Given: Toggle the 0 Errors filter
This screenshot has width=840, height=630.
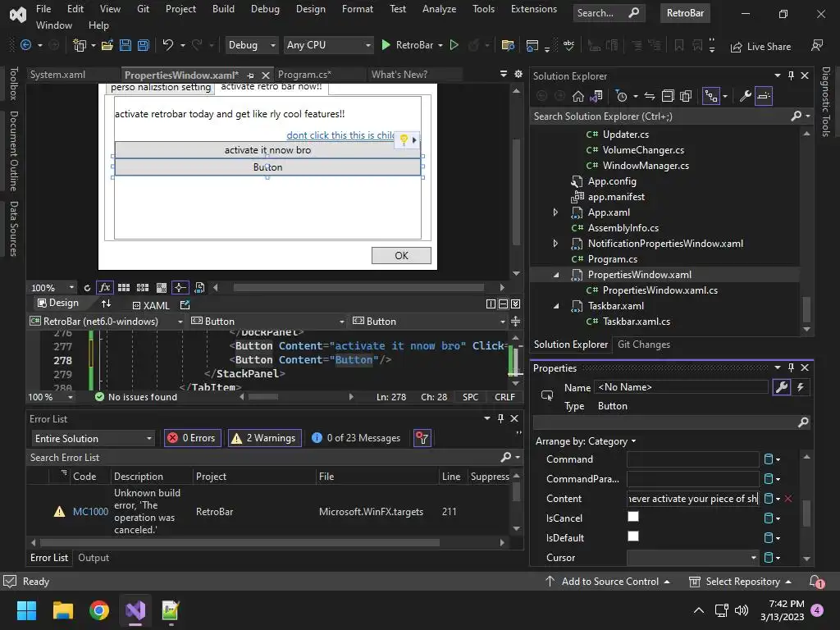Looking at the screenshot, I should (x=192, y=438).
